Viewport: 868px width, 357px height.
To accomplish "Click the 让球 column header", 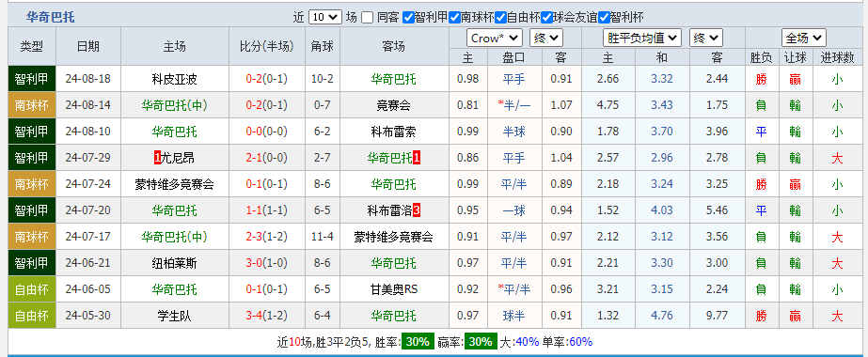I will click(796, 57).
